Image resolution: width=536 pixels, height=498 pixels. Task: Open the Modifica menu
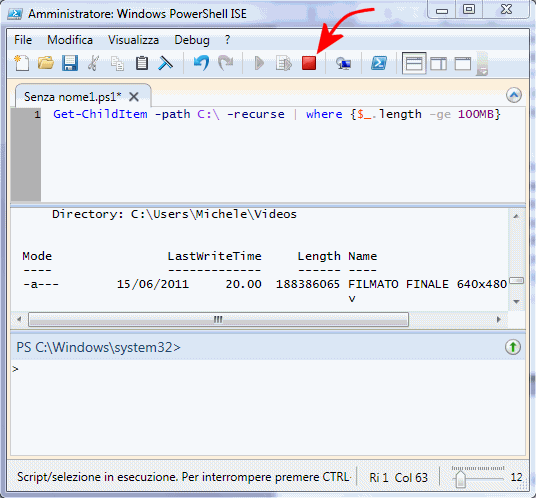coord(70,40)
